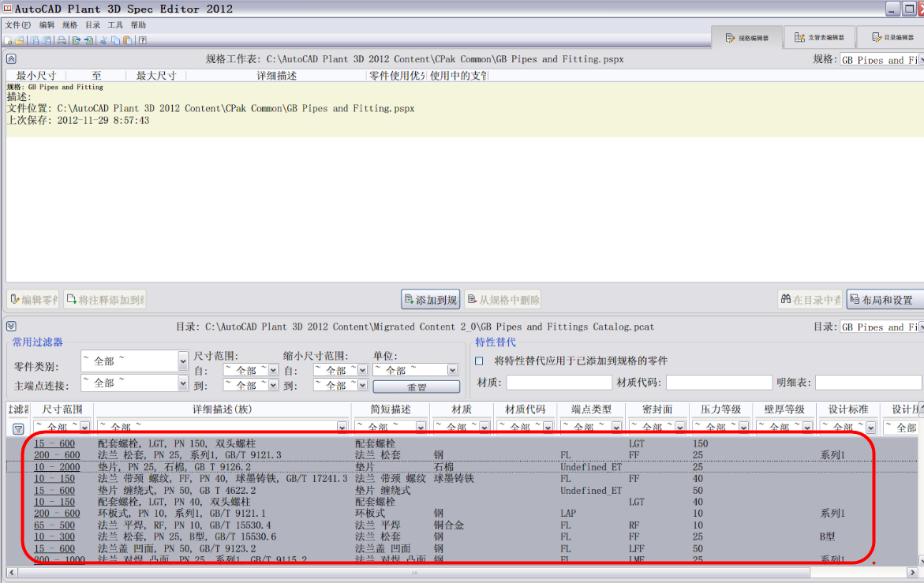This screenshot has width=924, height=583.
Task: Select row 垫片 缠绕式, PN 50, GB T 4622.2
Action: pos(462,490)
